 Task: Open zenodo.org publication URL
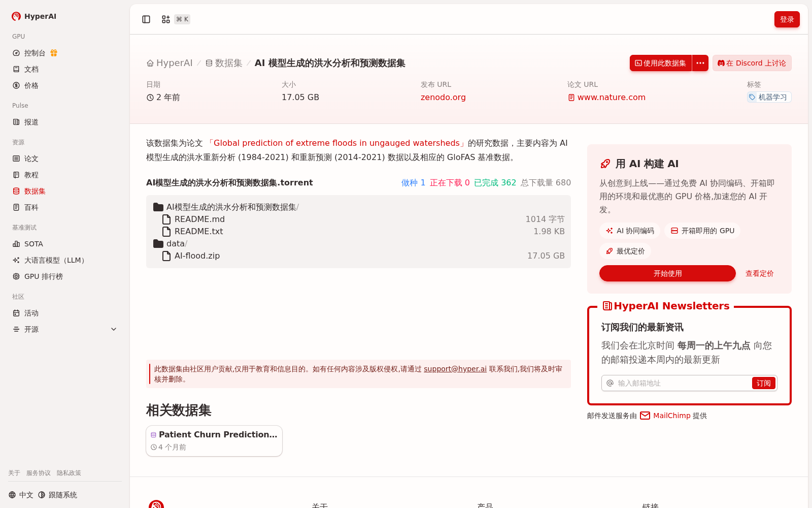coord(443,97)
